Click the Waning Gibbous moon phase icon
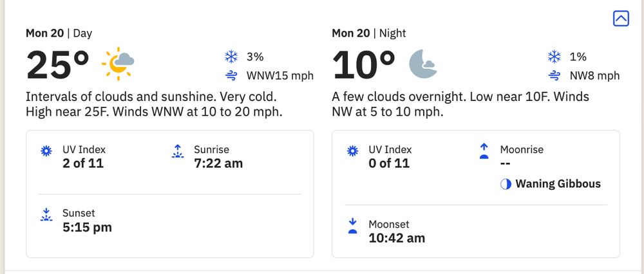The height and width of the screenshot is (274, 644). pyautogui.click(x=506, y=184)
